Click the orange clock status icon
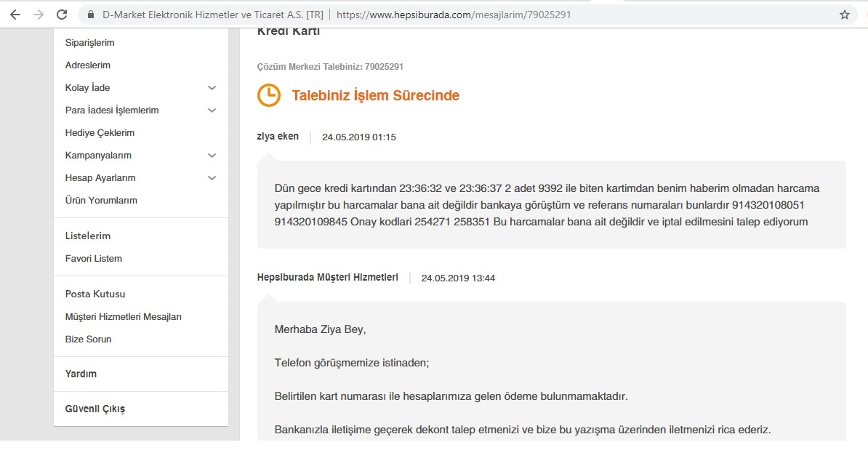Viewport: 868px width, 474px height. [x=269, y=95]
